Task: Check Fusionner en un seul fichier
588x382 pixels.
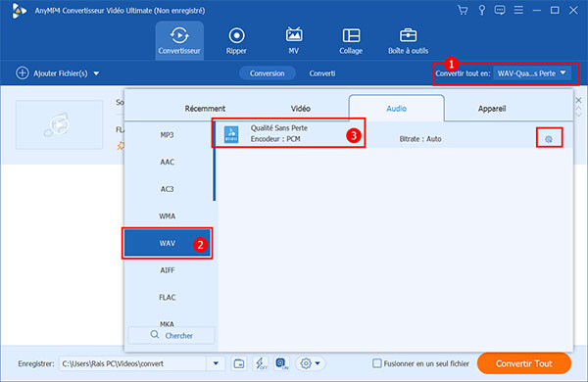Action: (377, 363)
